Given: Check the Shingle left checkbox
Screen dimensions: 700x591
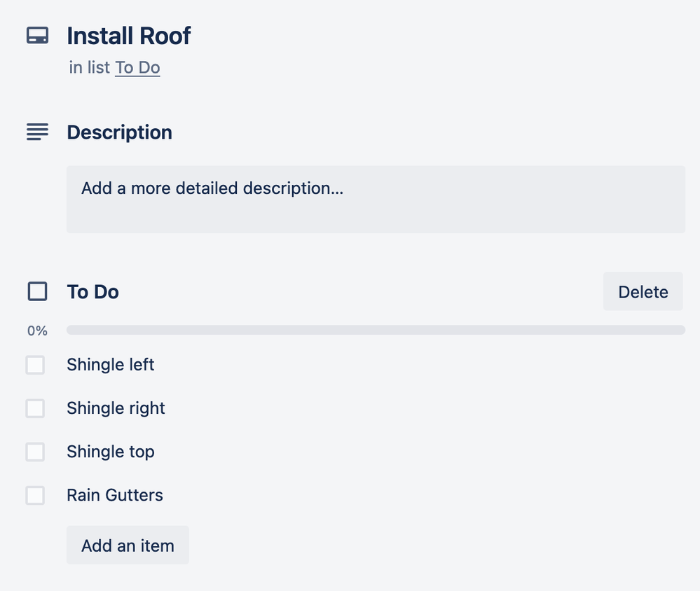Looking at the screenshot, I should [35, 365].
